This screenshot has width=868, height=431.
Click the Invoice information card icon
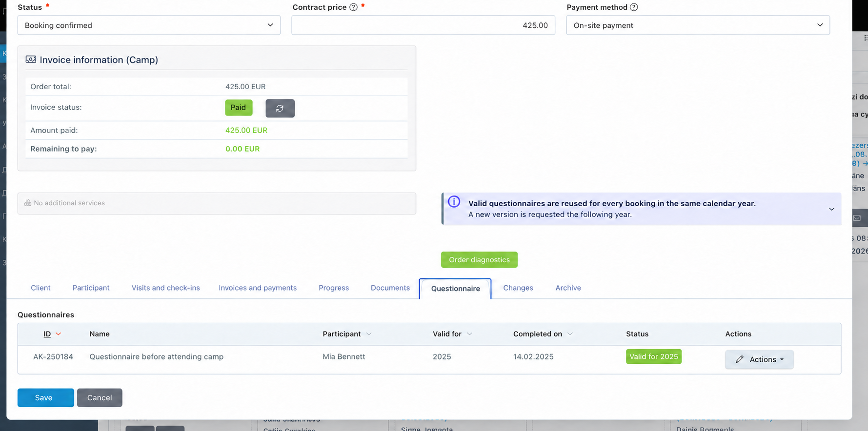pos(31,59)
